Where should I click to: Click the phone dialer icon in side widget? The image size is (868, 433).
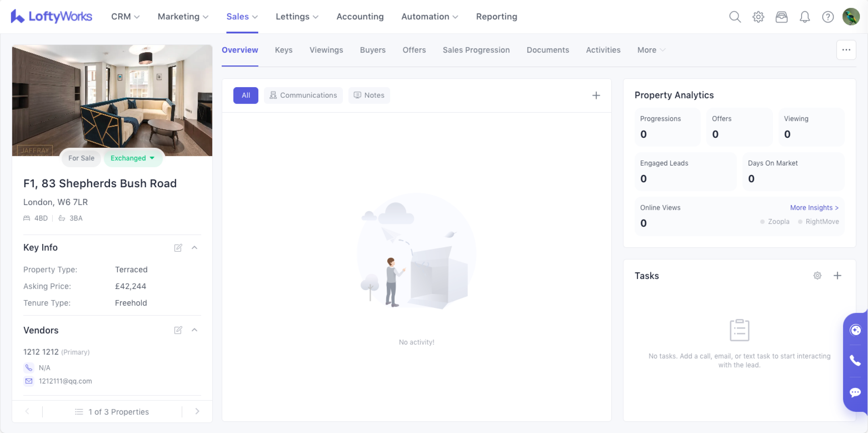point(855,361)
